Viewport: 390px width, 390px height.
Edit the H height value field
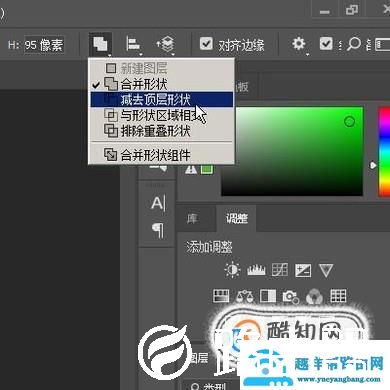[44, 45]
